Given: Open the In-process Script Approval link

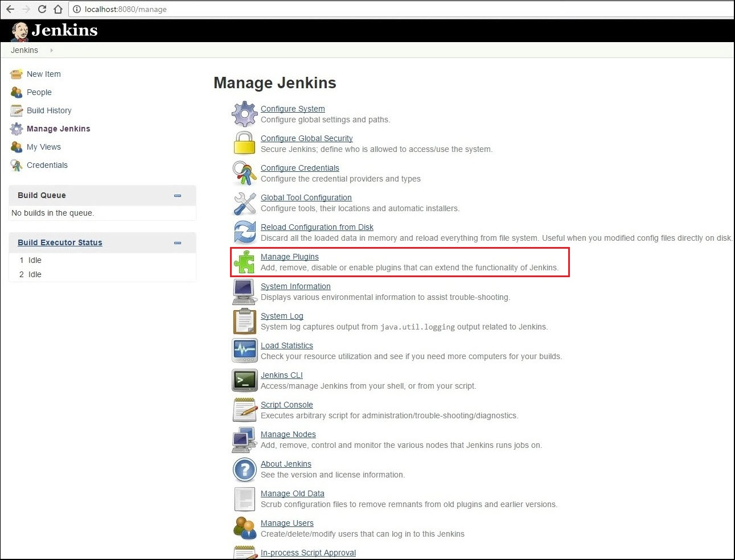Looking at the screenshot, I should tap(308, 553).
